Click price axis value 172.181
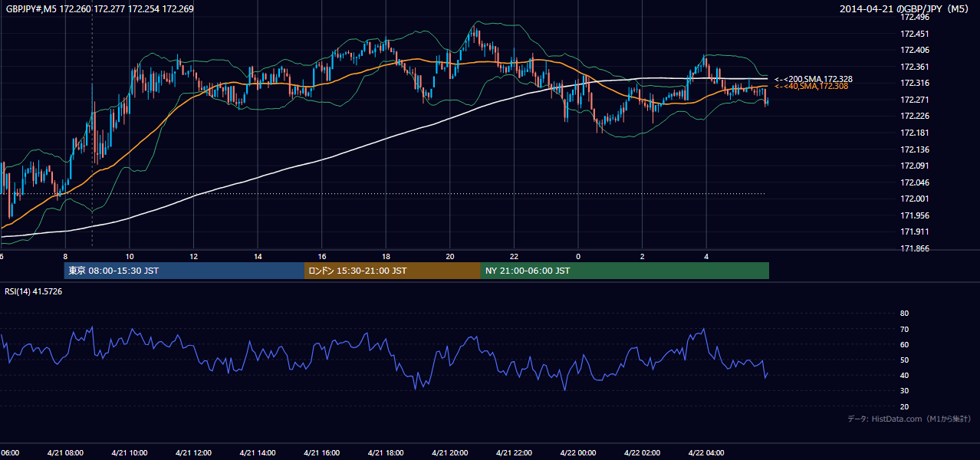 pyautogui.click(x=916, y=133)
